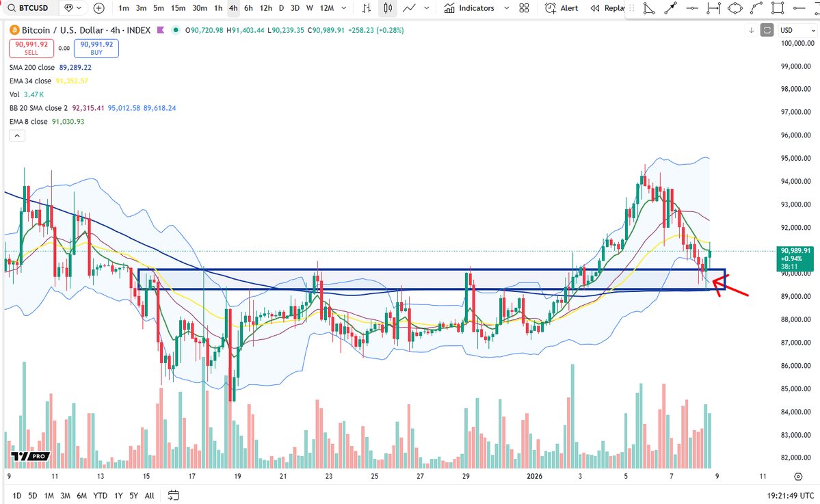
Task: Select the 4h timeframe
Action: tap(233, 8)
